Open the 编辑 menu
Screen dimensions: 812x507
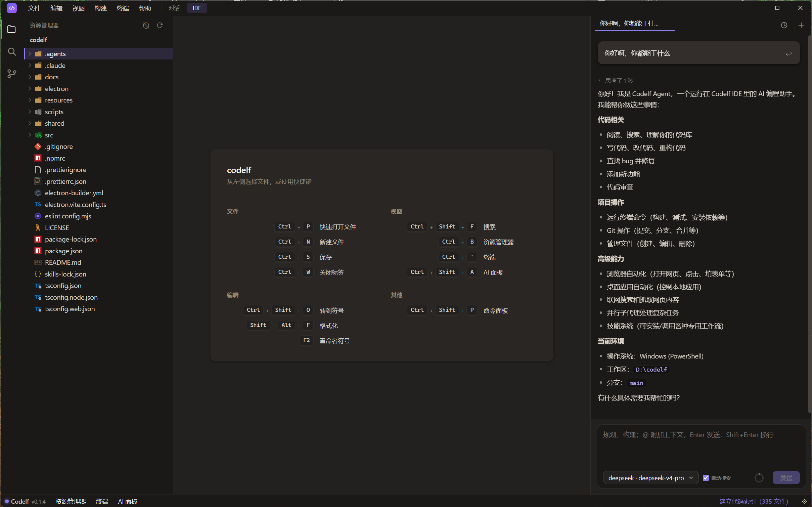[x=56, y=8]
